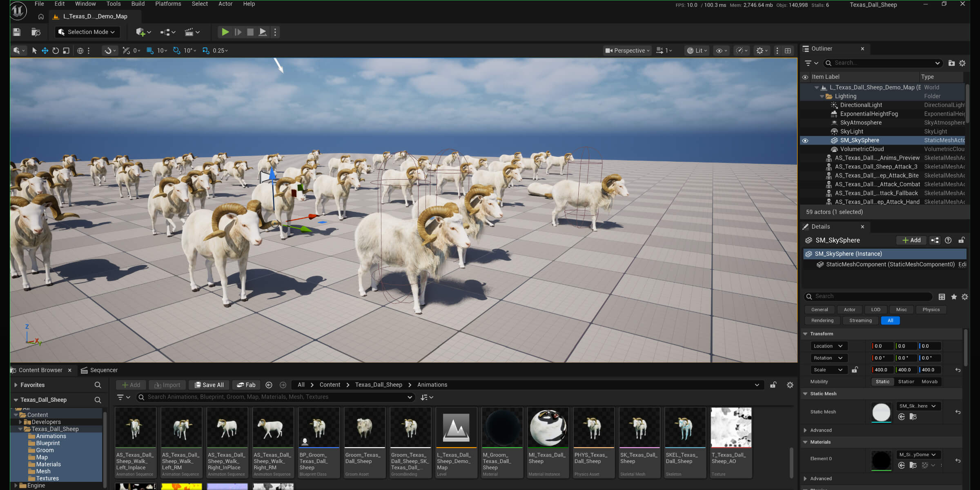Screen dimensions: 980x490
Task: Click the viewport layout grid icon
Action: [788, 51]
